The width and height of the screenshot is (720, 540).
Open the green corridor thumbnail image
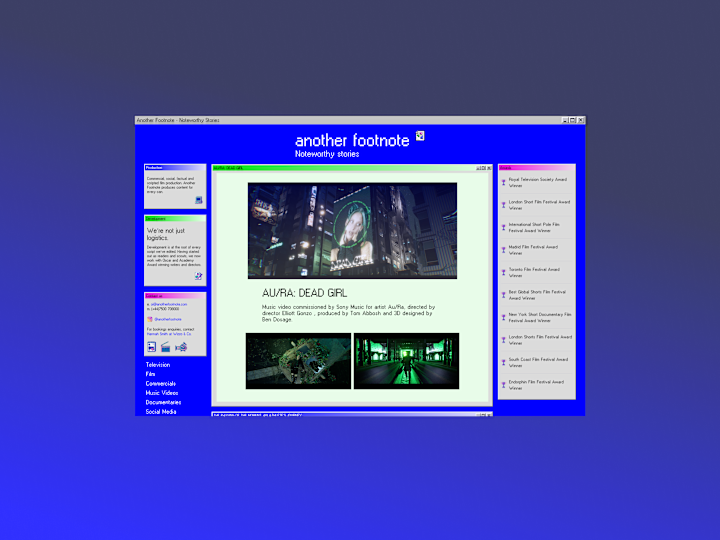tap(406, 361)
